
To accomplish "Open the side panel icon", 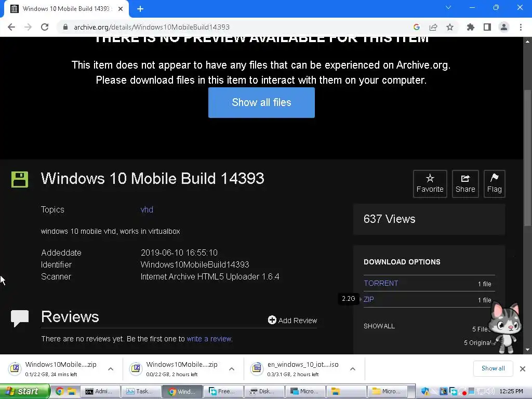I will (x=487, y=27).
